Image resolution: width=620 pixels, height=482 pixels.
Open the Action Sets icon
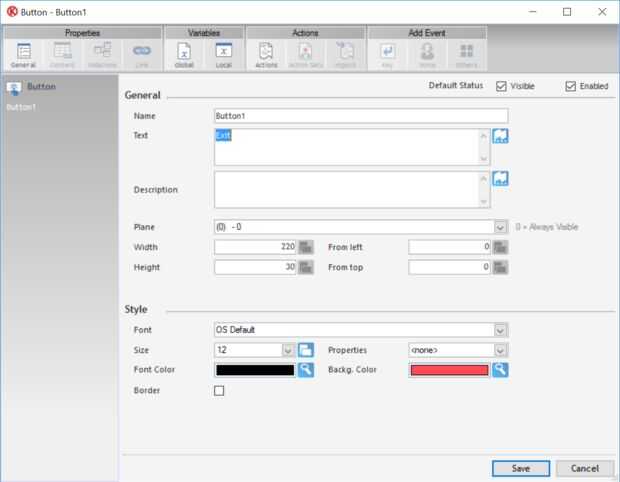click(306, 55)
